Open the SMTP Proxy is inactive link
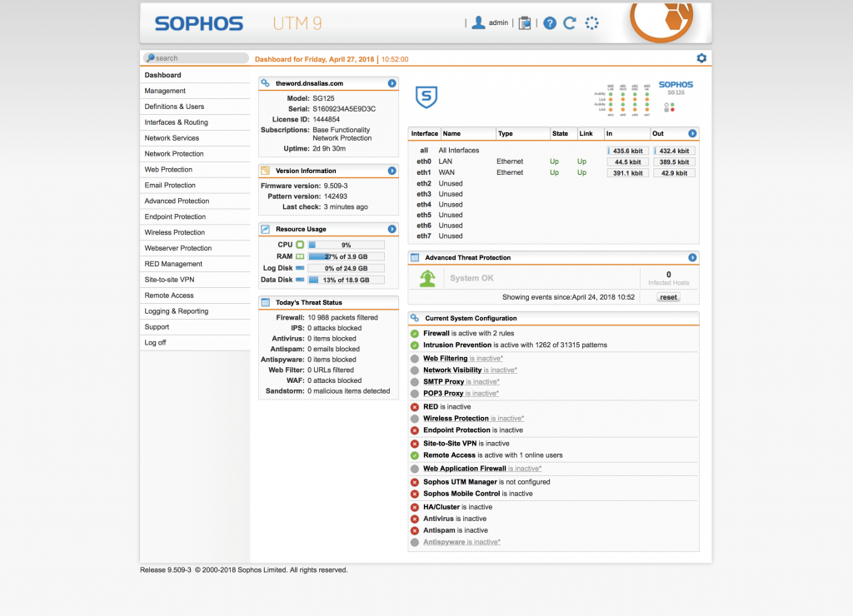The width and height of the screenshot is (853, 616). point(461,382)
